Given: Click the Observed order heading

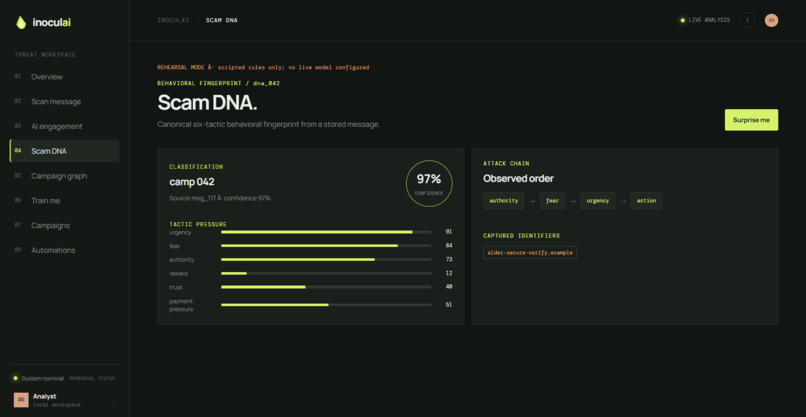Looking at the screenshot, I should [x=518, y=178].
